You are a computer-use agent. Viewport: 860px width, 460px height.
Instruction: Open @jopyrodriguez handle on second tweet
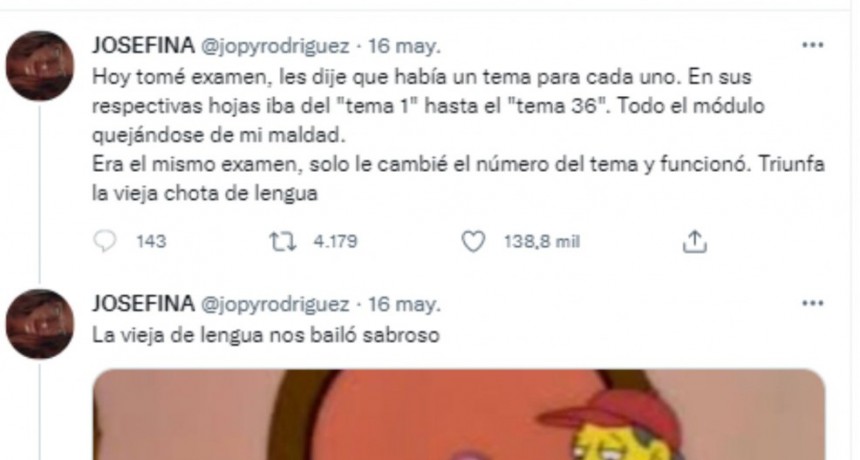point(275,305)
